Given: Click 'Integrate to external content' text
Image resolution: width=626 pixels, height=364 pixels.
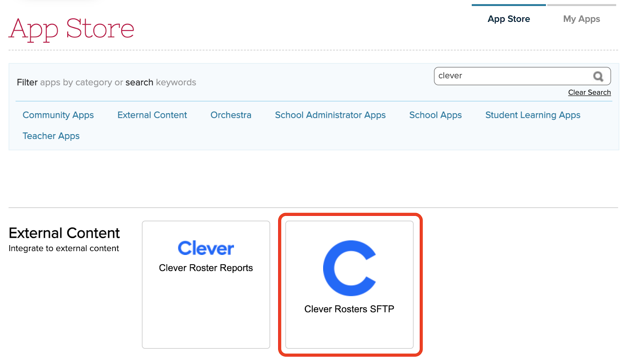Looking at the screenshot, I should [x=64, y=248].
